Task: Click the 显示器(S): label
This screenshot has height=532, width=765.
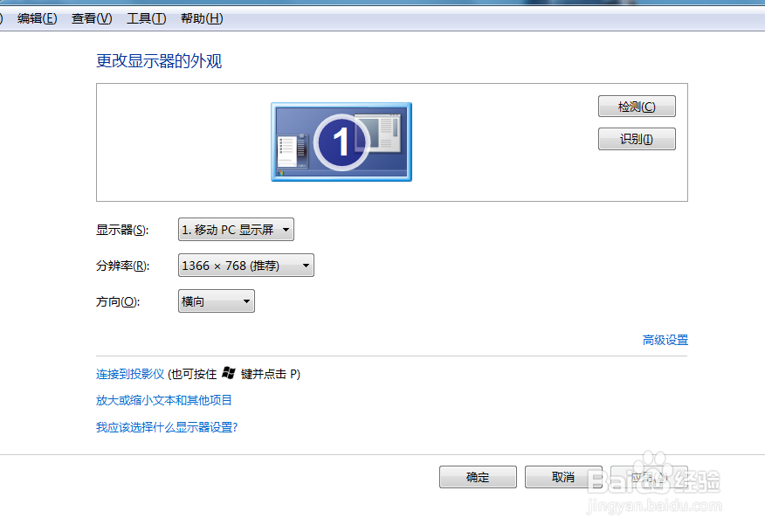Action: pos(122,230)
